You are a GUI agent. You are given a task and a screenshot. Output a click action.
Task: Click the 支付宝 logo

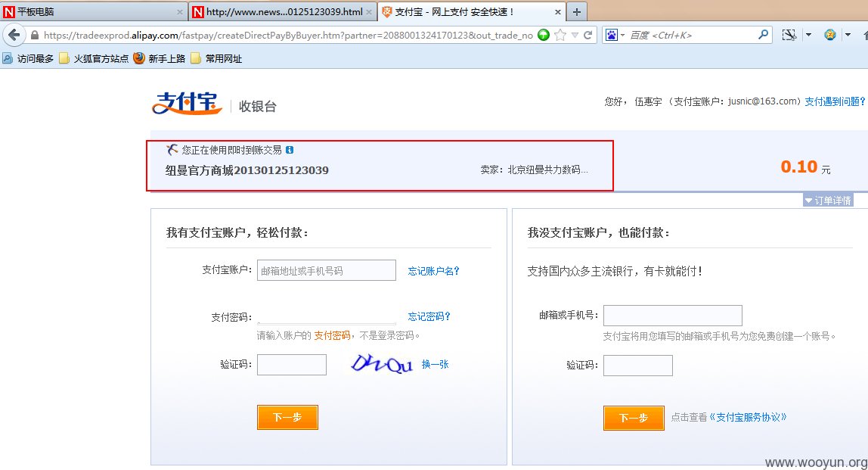click(187, 104)
